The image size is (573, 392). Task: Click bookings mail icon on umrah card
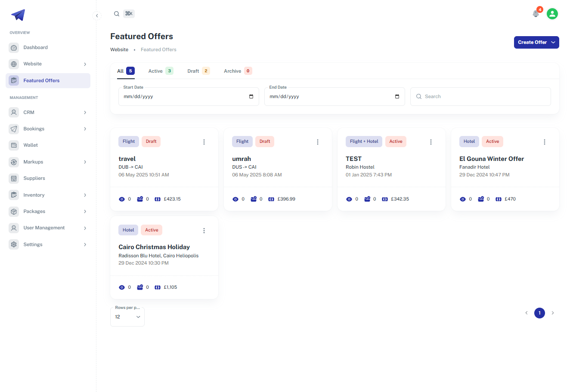[x=254, y=199]
